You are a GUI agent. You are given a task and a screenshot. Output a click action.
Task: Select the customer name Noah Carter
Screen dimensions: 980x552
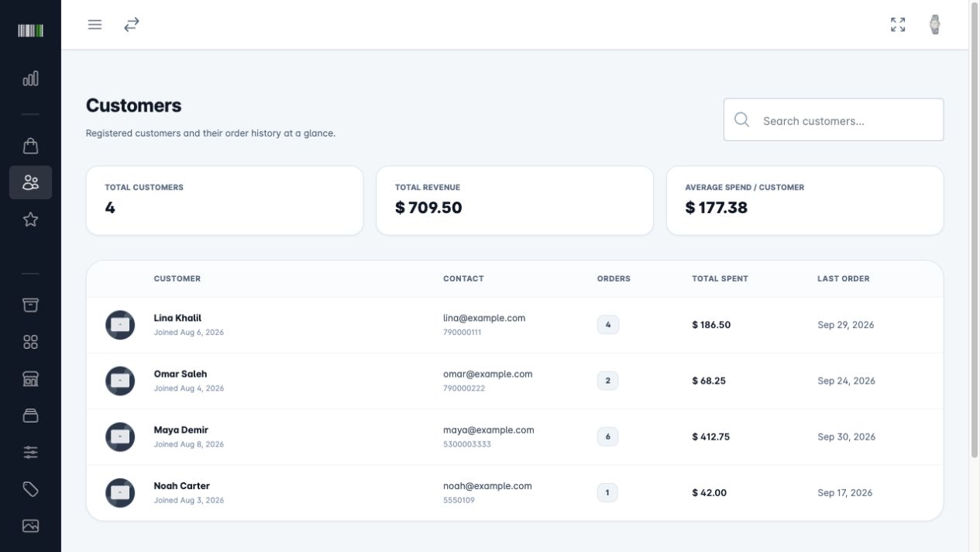(x=182, y=486)
